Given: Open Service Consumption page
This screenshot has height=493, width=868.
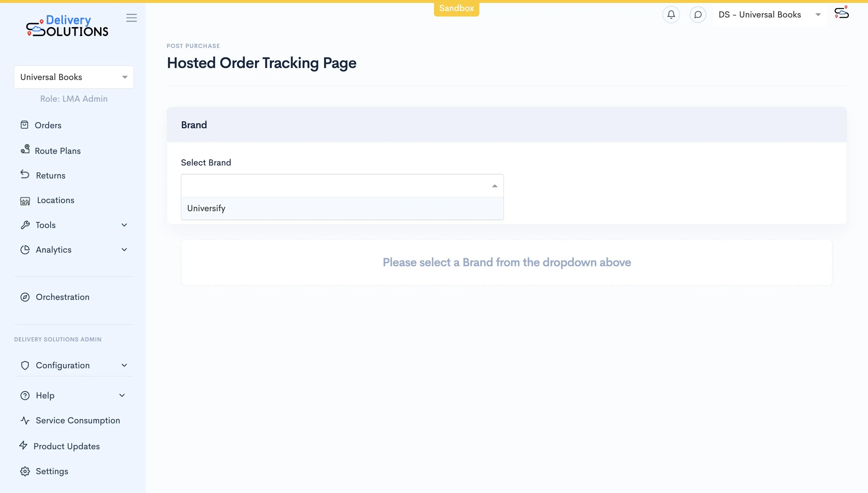Looking at the screenshot, I should 78,420.
